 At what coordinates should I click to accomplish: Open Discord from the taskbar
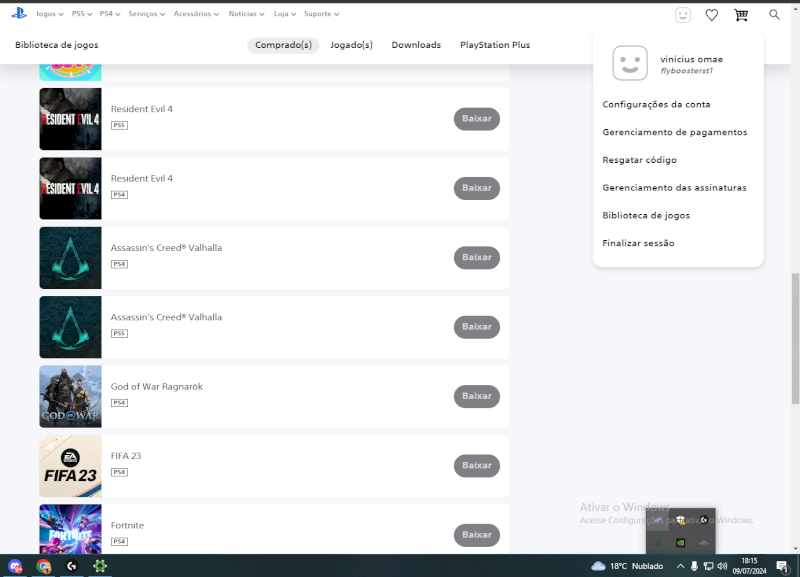pos(15,566)
